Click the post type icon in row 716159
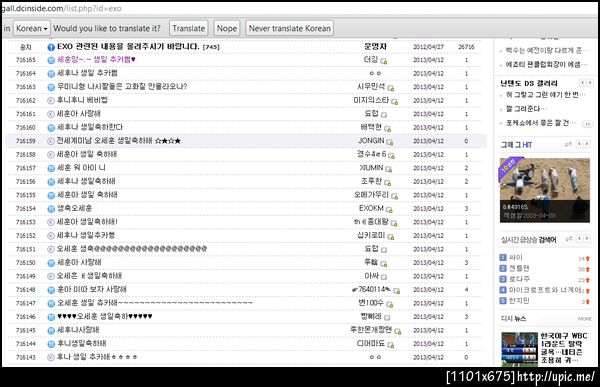600x387 pixels. [x=51, y=141]
